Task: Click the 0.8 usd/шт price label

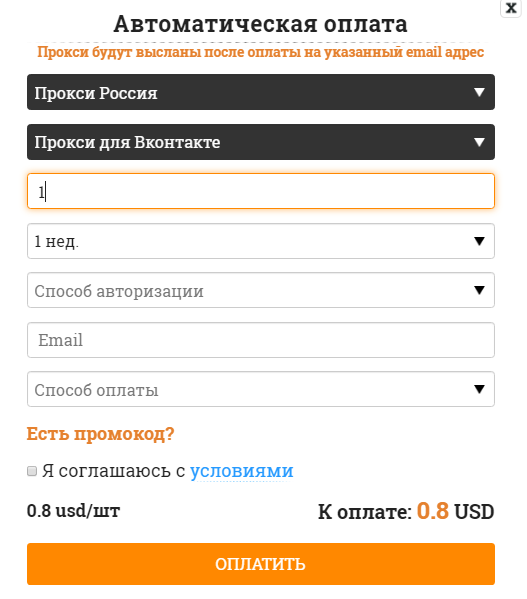Action: click(73, 511)
